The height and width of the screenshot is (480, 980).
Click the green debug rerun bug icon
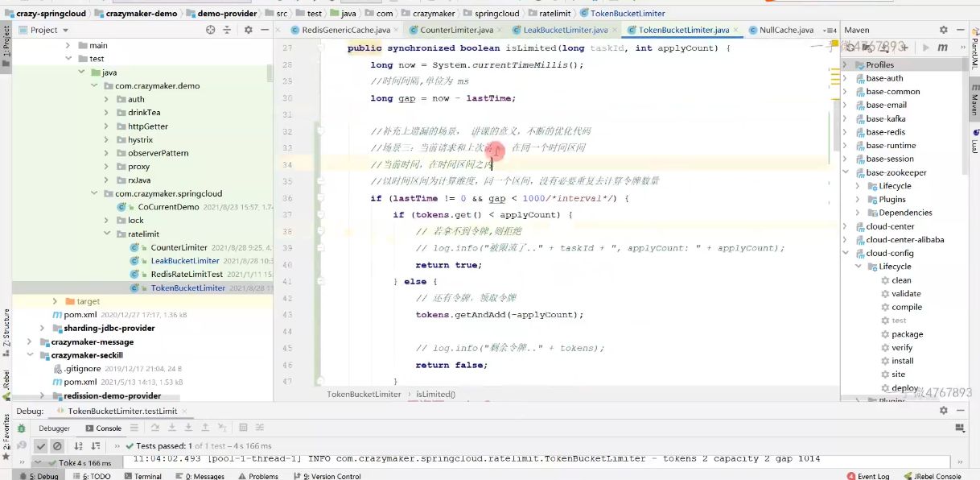click(22, 428)
